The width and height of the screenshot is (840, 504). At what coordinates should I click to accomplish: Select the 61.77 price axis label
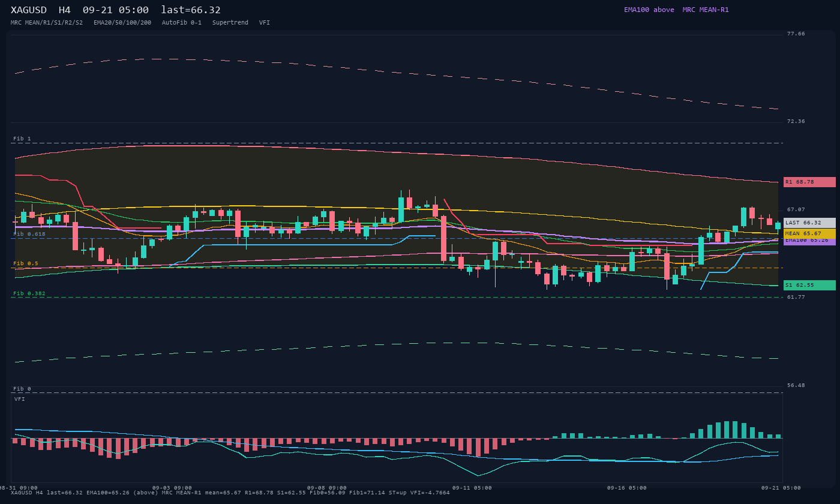click(796, 297)
